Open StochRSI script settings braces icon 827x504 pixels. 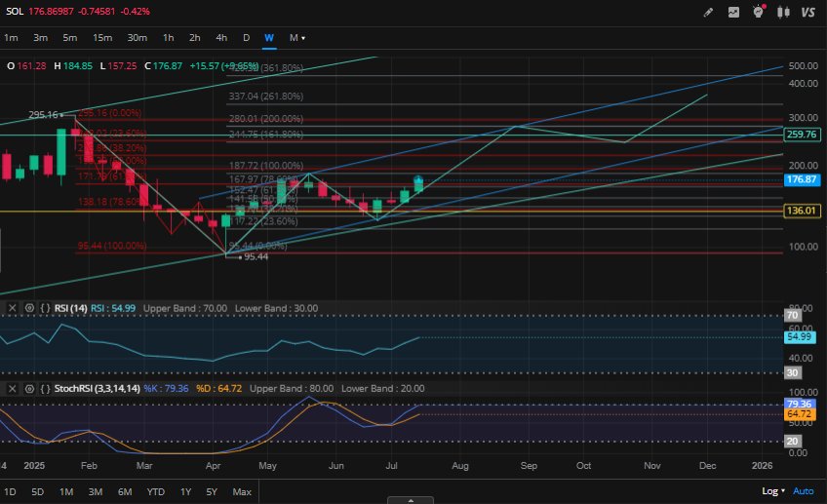(x=46, y=389)
